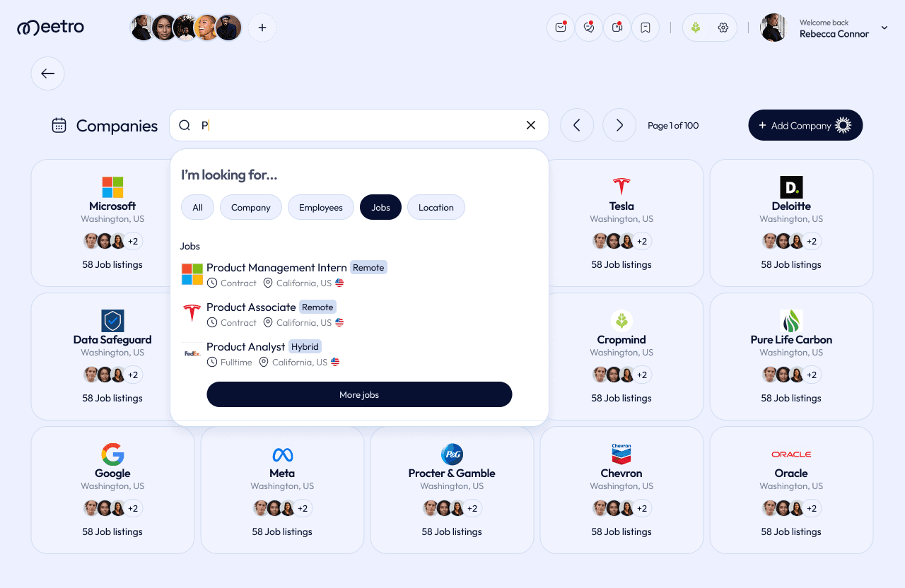Click the last team avatar in header
The image size is (905, 588).
(228, 28)
